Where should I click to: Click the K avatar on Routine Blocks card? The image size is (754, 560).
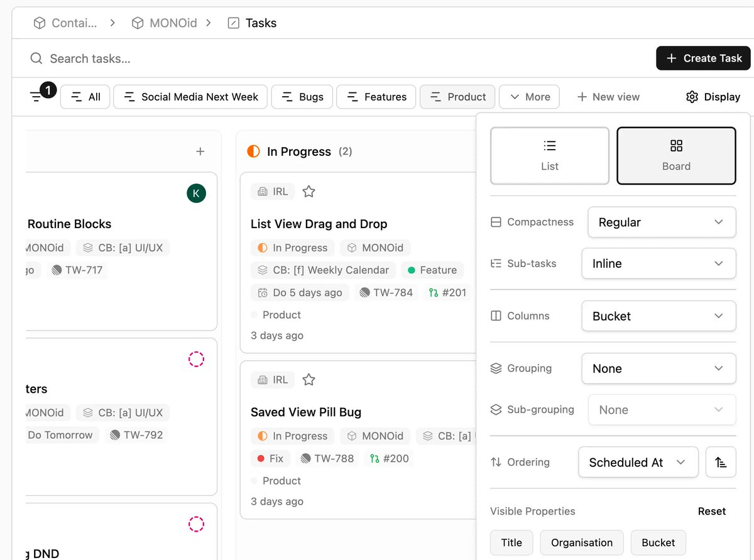(x=196, y=194)
